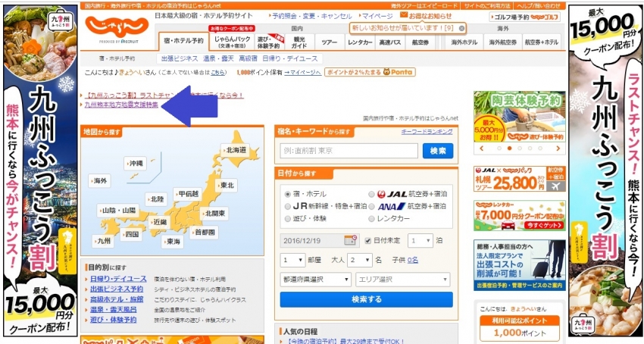Click the blue 検索 keyword button

point(438,151)
